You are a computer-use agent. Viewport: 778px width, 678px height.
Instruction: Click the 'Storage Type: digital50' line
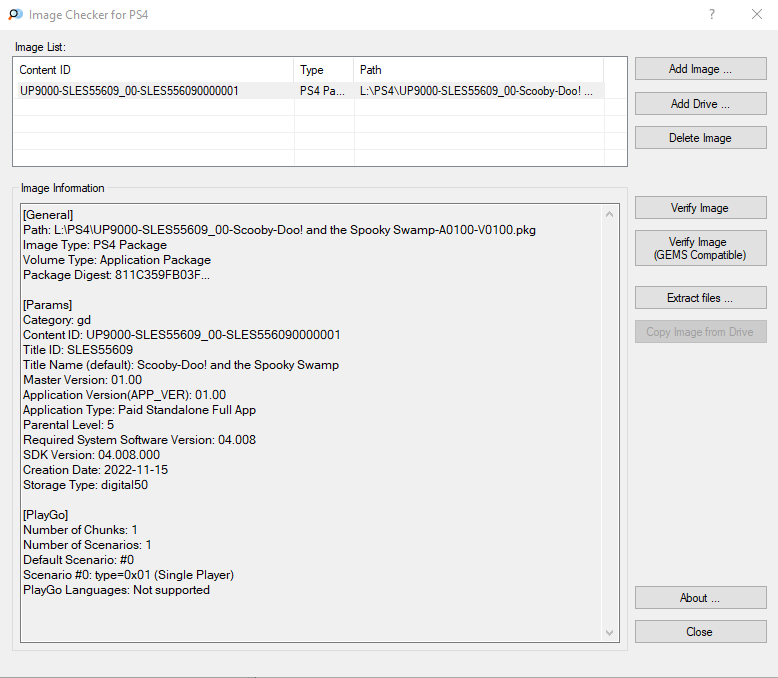coord(85,485)
